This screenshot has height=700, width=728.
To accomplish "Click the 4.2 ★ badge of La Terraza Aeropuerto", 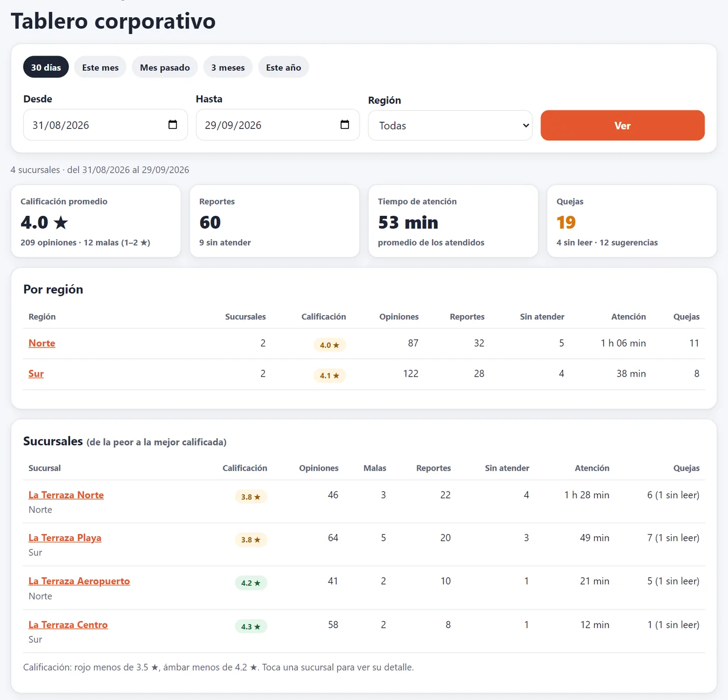I will click(251, 583).
